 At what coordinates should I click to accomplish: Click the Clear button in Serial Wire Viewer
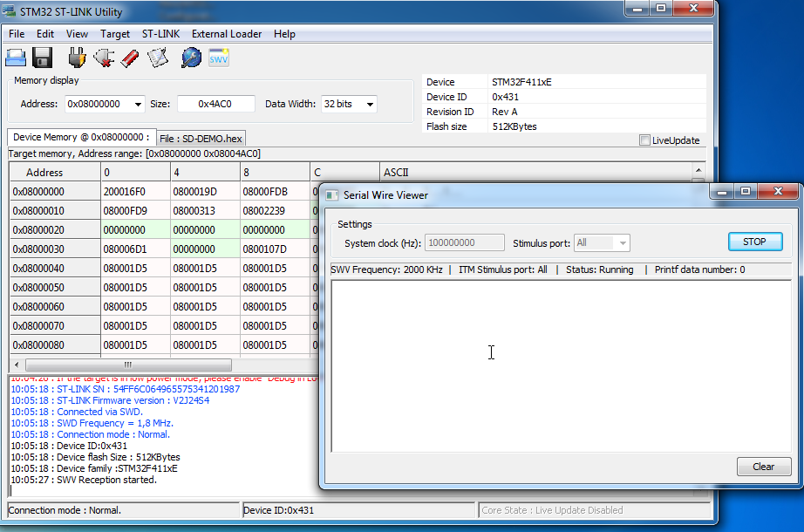[764, 467]
